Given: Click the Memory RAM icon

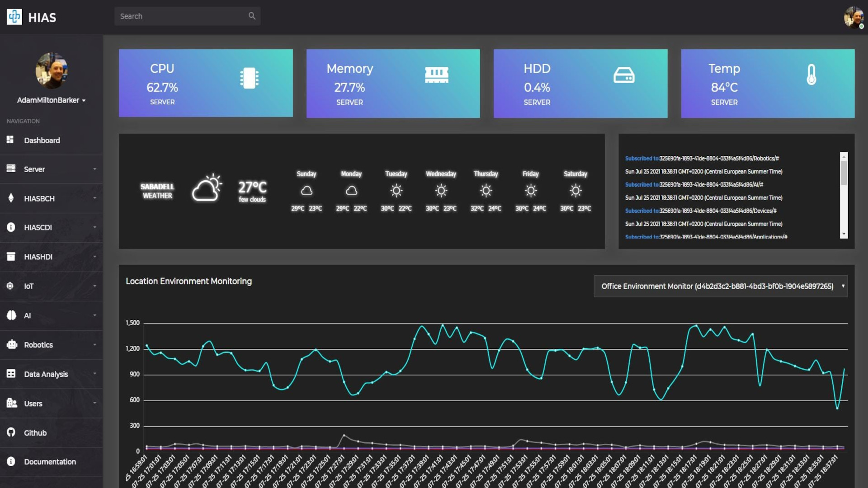Looking at the screenshot, I should click(x=437, y=75).
